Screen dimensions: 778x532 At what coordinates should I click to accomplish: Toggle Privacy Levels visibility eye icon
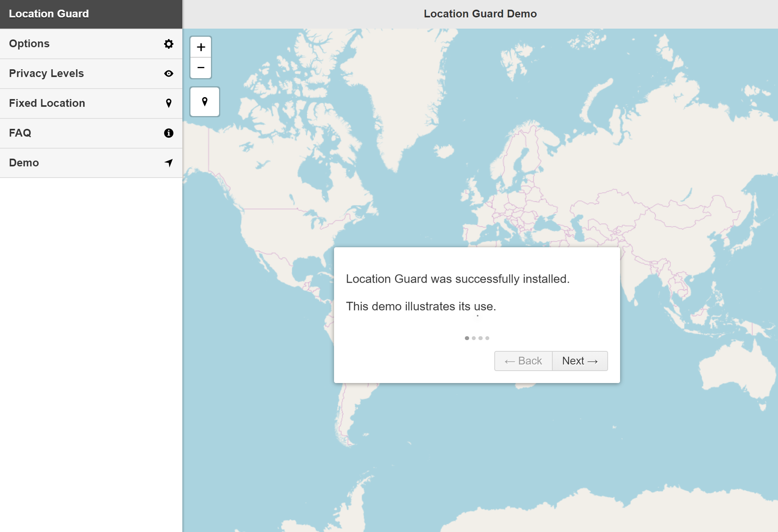(x=168, y=73)
